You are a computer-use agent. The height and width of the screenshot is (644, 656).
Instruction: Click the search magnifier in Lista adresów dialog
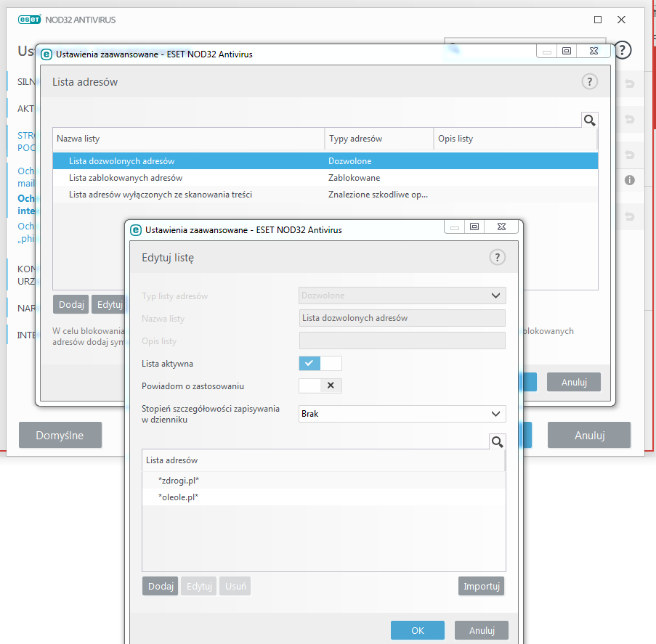589,121
